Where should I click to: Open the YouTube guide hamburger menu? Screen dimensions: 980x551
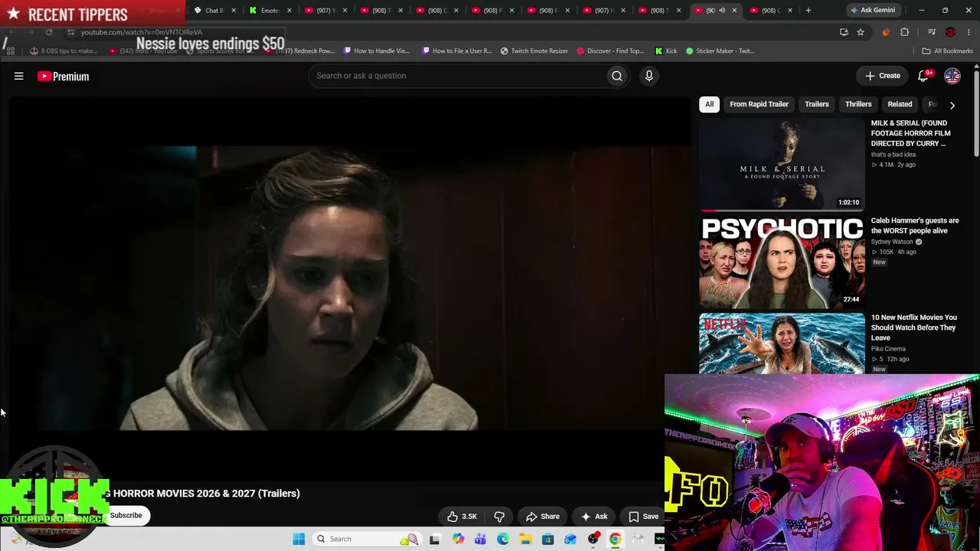[x=19, y=76]
